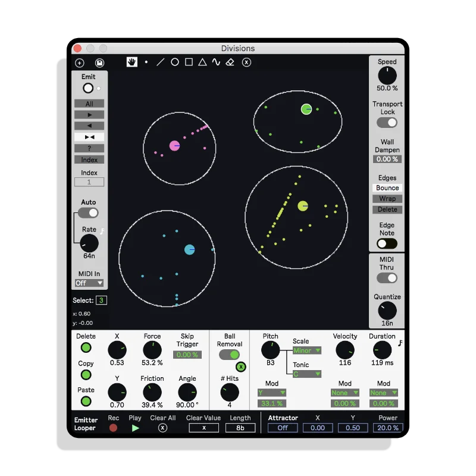Click the save disk icon

click(99, 63)
